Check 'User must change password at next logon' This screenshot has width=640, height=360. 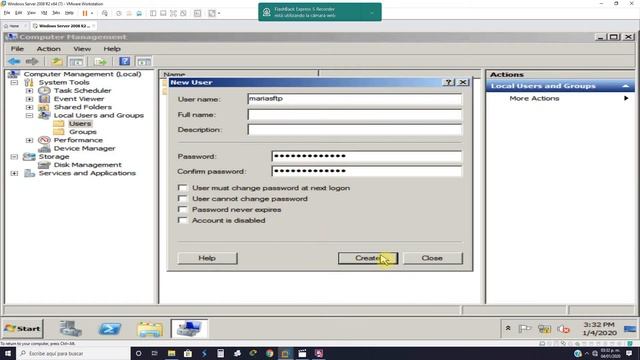point(182,188)
